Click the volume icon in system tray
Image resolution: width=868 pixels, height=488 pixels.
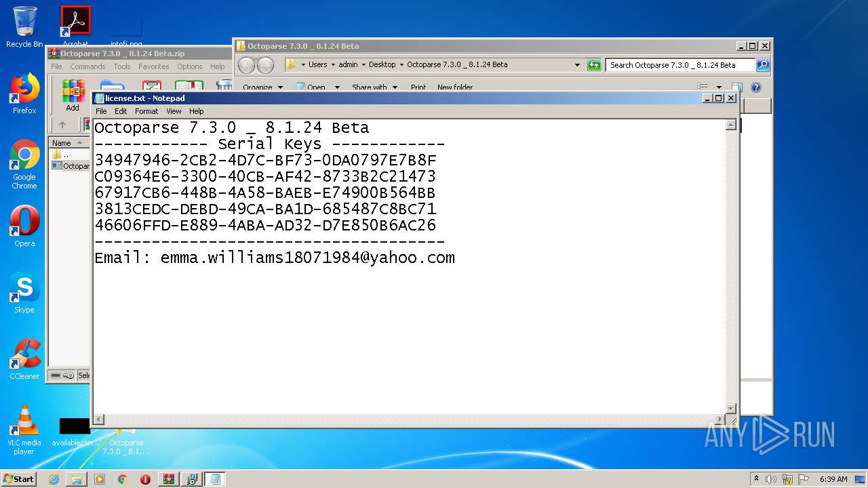click(771, 479)
